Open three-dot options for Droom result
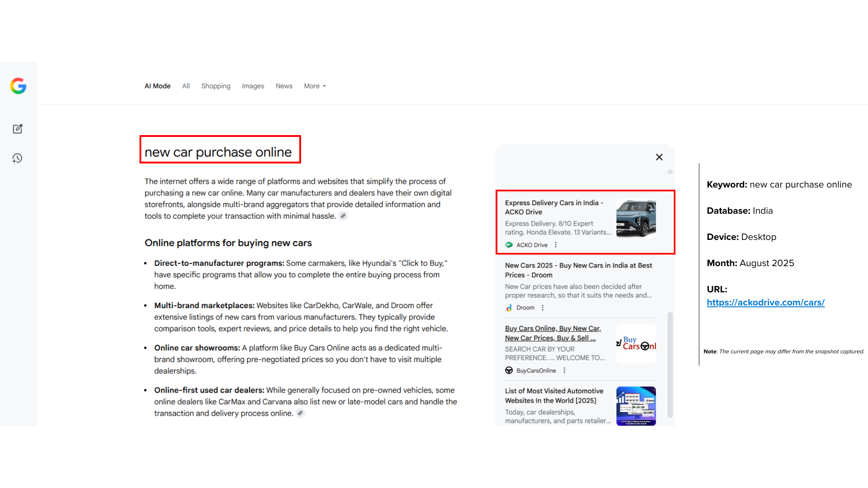This screenshot has width=868, height=488. [x=542, y=308]
